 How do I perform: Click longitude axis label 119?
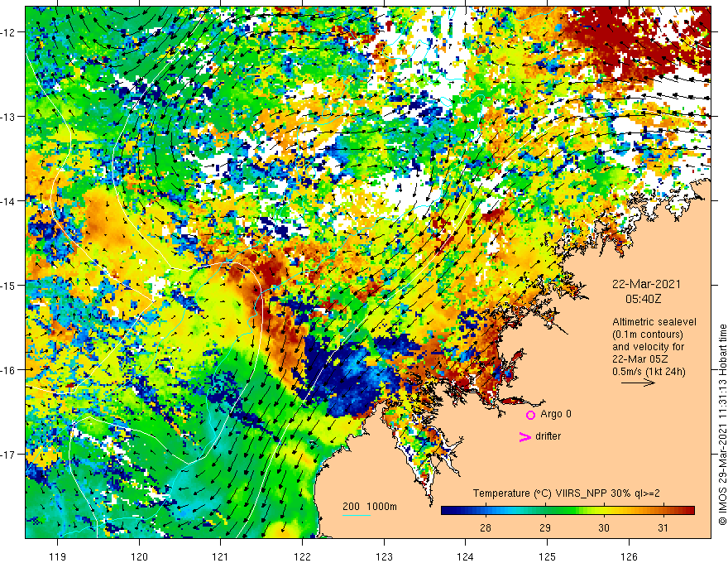click(58, 556)
